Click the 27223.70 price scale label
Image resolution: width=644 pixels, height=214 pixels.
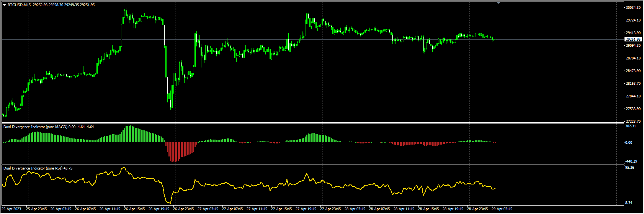point(633,121)
